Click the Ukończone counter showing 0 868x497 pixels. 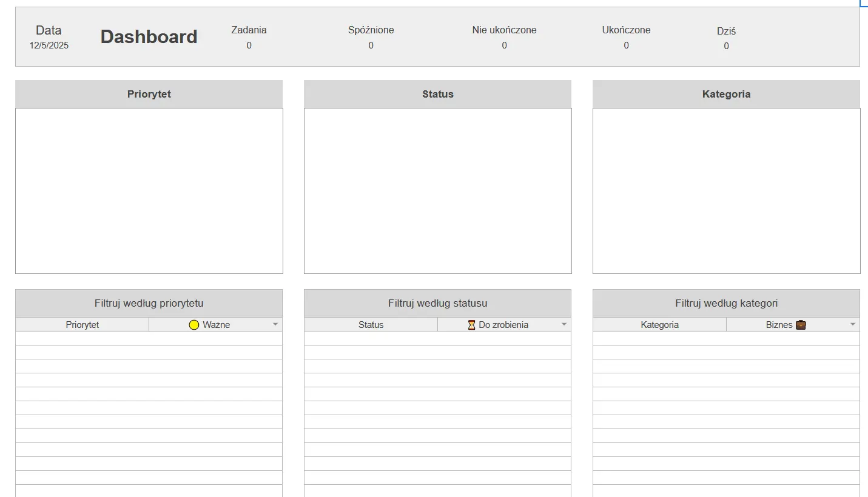click(625, 45)
